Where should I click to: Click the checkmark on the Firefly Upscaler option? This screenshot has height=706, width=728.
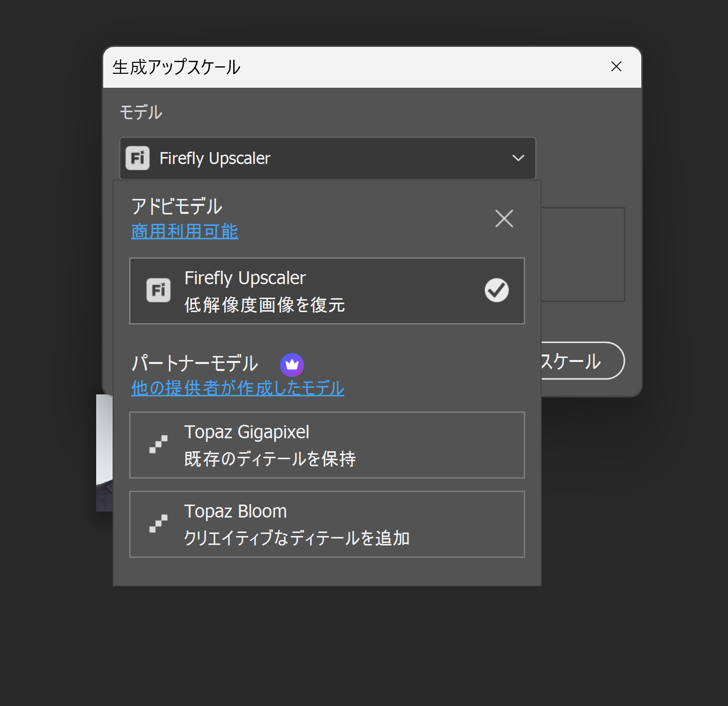[497, 290]
